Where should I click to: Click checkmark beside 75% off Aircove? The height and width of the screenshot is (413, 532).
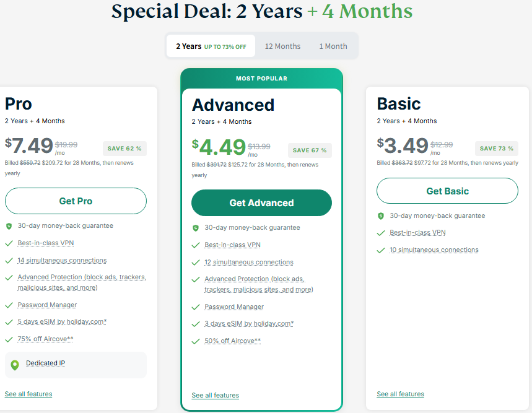(x=9, y=339)
